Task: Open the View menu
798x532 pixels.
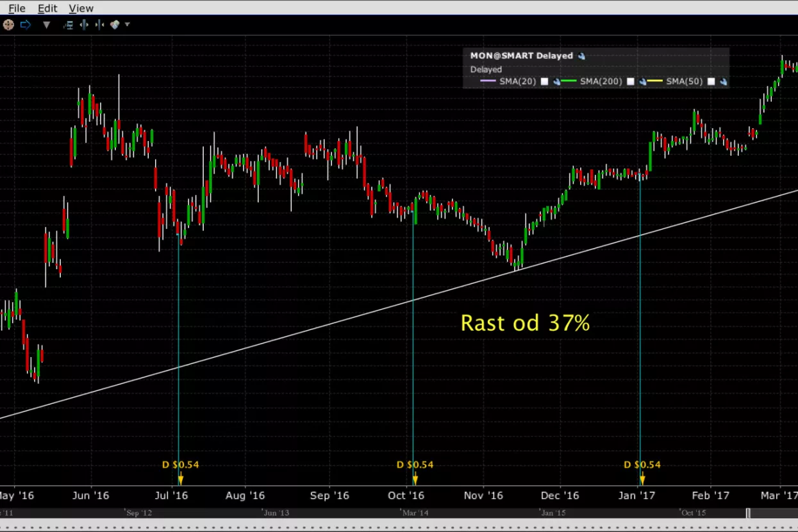Action: 81,8
